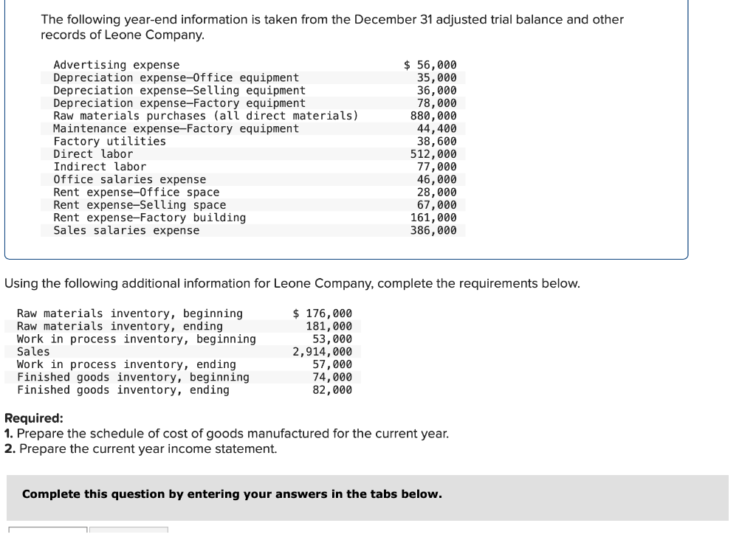This screenshot has height=537, width=756.
Task: Open the second answer tab below the banner
Action: (x=128, y=531)
